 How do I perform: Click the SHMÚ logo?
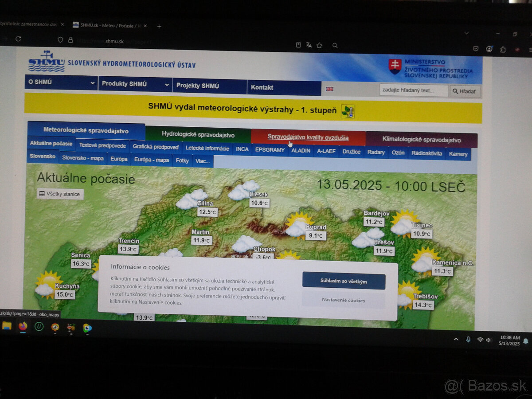(46, 62)
